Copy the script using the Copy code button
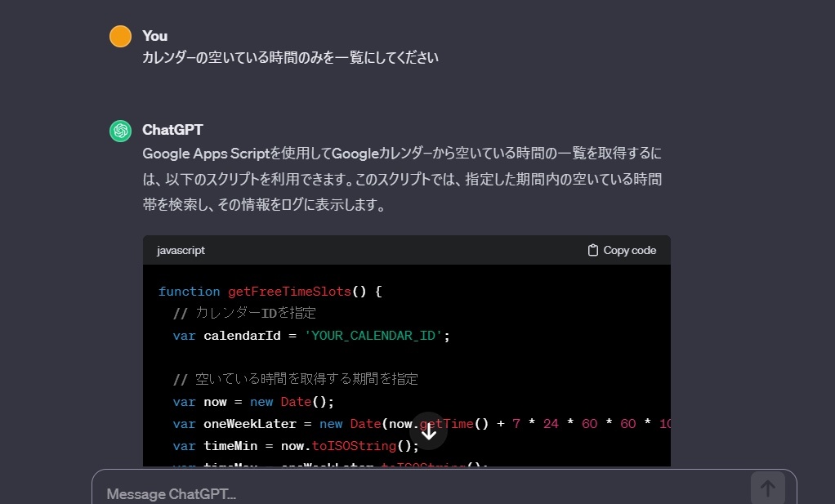 621,250
